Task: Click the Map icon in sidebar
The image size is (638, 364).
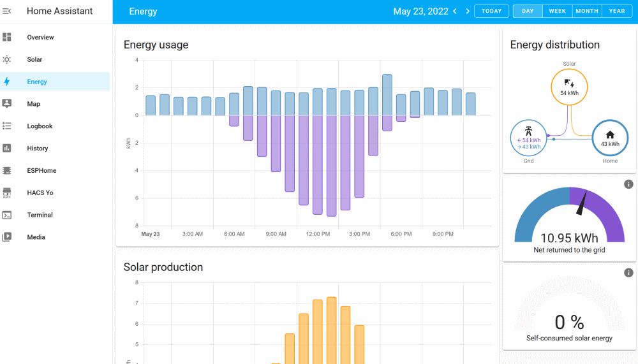Action: click(6, 104)
